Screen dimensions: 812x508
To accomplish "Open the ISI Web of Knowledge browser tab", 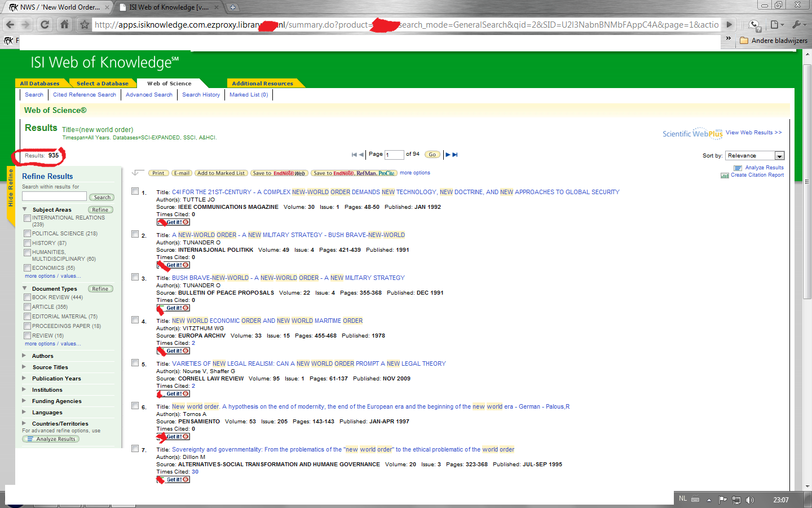I will [168, 7].
